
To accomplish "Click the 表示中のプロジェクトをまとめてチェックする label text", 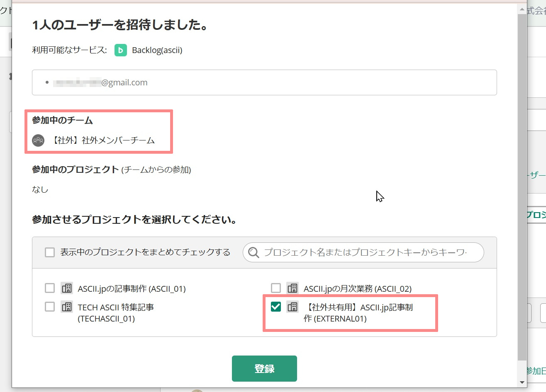I will 145,252.
